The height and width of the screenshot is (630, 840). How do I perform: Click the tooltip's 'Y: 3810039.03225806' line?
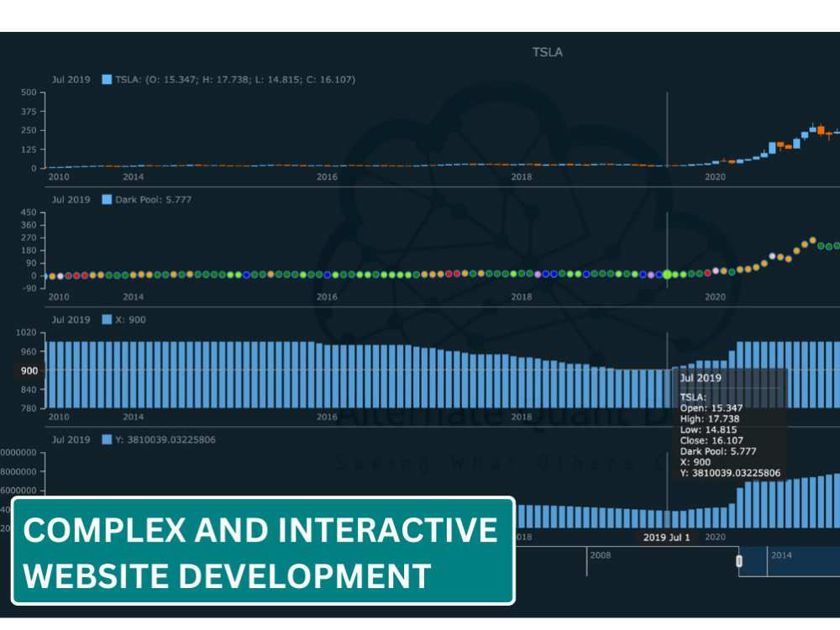[x=730, y=473]
